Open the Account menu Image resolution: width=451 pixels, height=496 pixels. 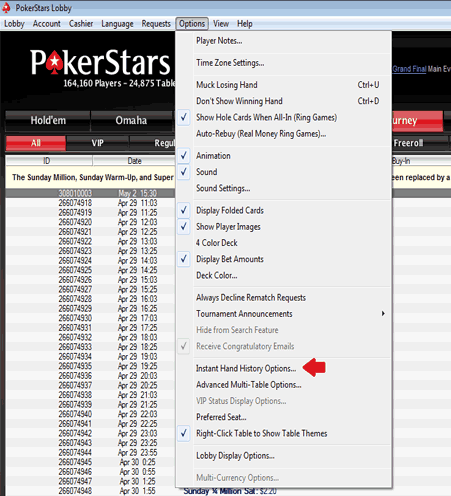pos(47,24)
